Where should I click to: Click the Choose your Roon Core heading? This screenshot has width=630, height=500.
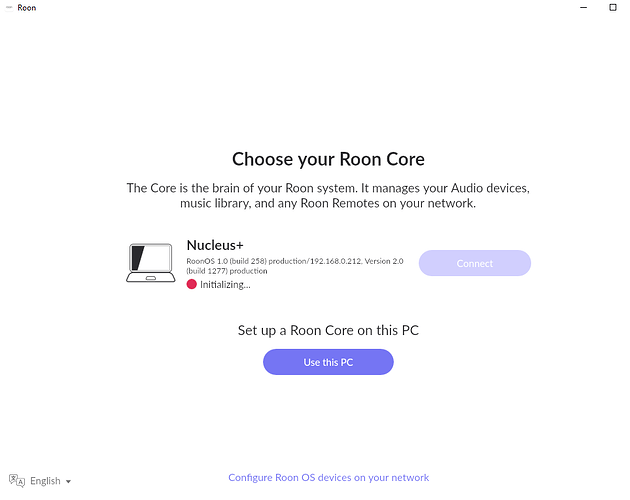click(328, 159)
